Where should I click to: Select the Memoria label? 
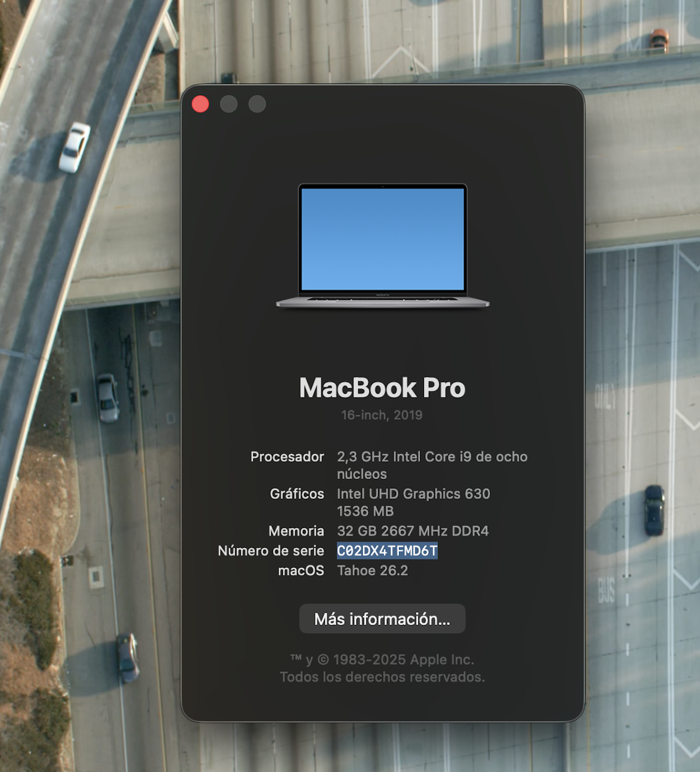[296, 531]
